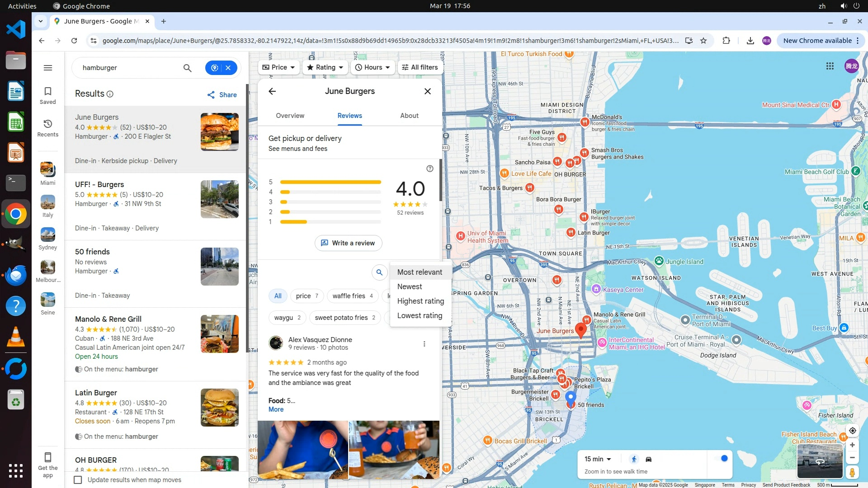Enable Update results when map moves
Screen dimensions: 868x488
(78, 480)
